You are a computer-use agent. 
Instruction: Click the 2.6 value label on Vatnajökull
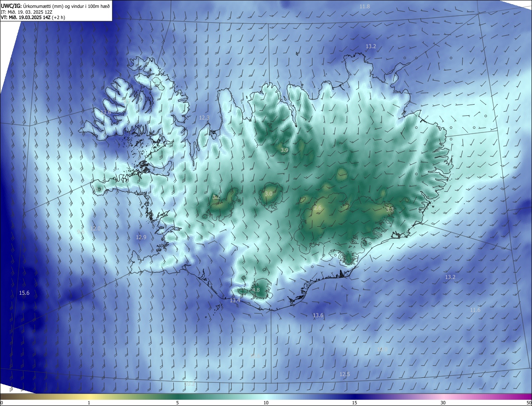tap(318, 208)
